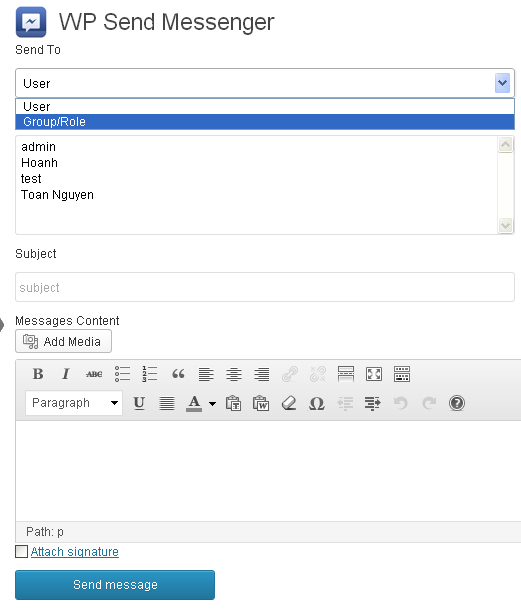Click Paste as plain text icon

point(233,403)
